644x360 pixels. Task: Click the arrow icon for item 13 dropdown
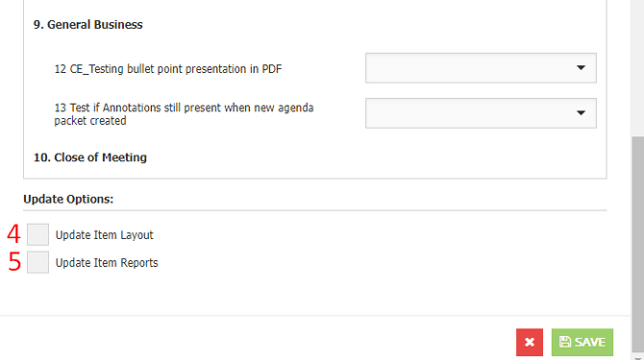tap(581, 112)
